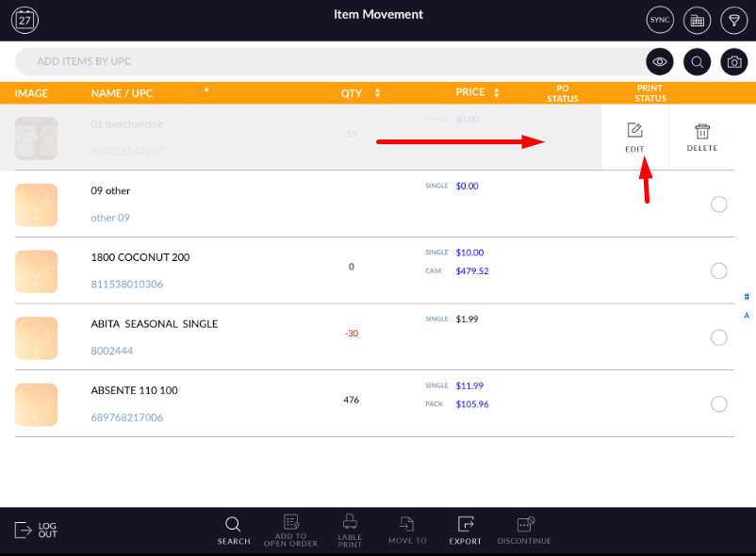Open the calendar icon showing 27
This screenshot has width=756, height=556.
click(x=25, y=20)
